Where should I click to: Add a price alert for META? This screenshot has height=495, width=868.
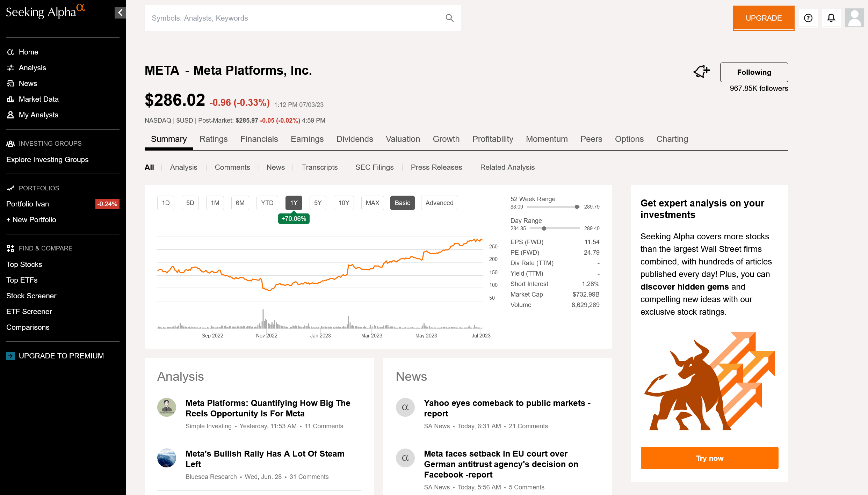coord(701,72)
